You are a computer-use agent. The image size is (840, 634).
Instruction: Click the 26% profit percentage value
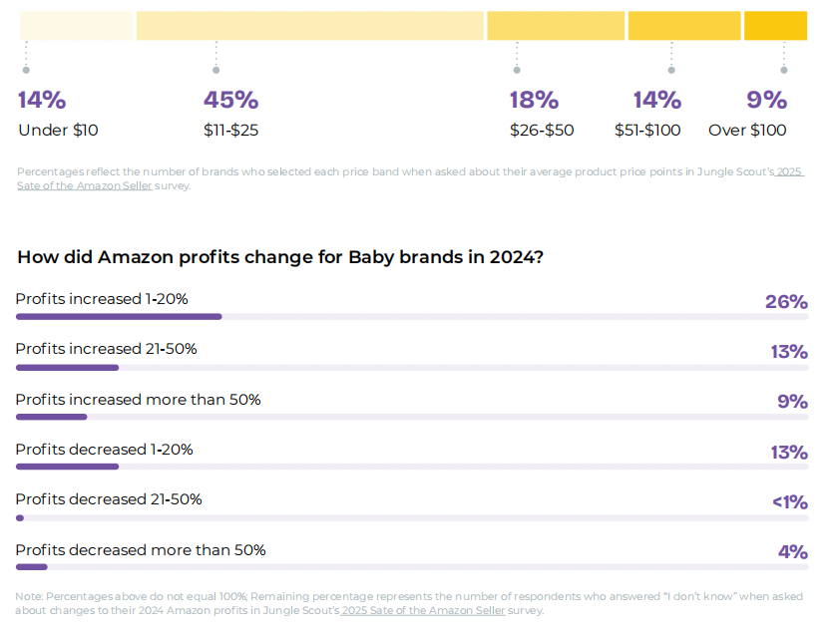[786, 301]
